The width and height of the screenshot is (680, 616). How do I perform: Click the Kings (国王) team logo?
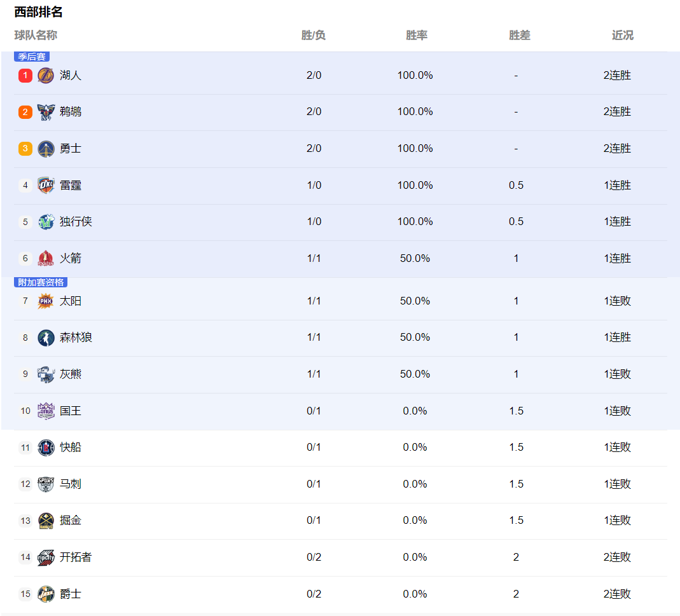click(x=46, y=411)
